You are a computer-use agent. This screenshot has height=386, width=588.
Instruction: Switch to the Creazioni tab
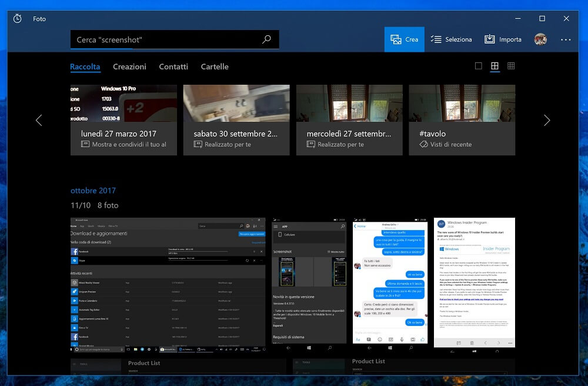tap(129, 66)
